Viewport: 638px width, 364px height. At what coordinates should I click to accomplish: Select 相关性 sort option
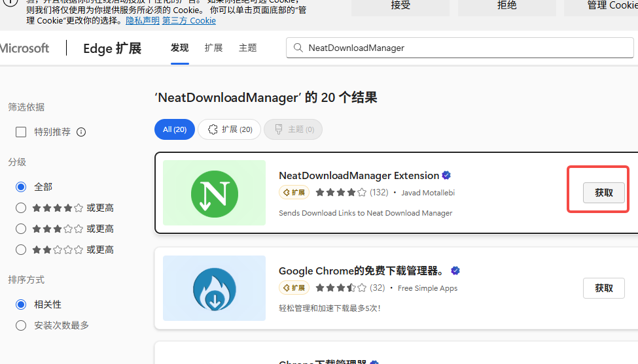21,305
